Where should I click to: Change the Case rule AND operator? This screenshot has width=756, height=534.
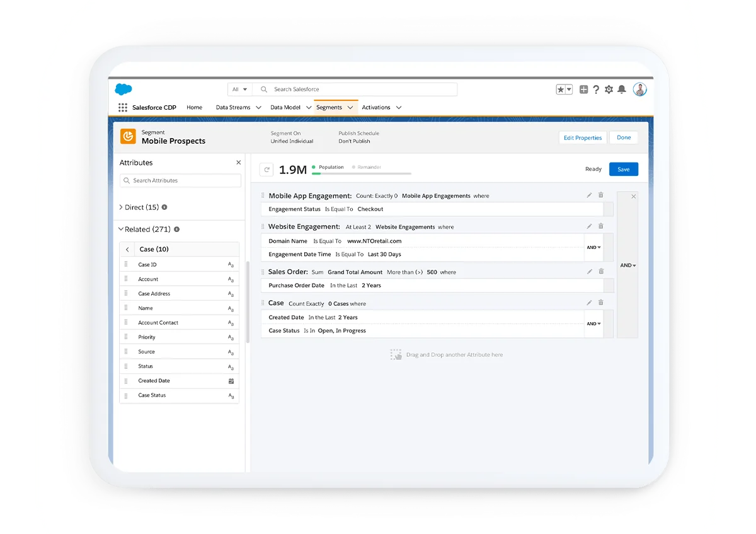point(593,323)
